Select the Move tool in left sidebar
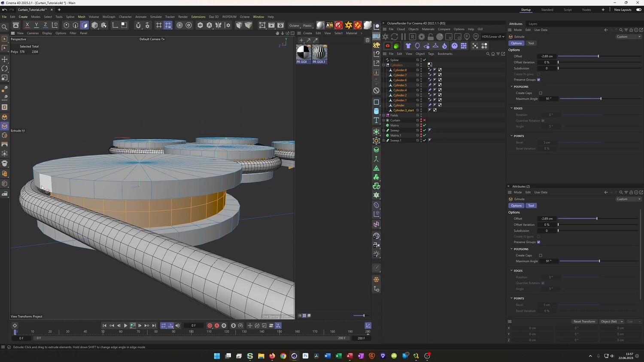The image size is (644, 362). (5, 59)
